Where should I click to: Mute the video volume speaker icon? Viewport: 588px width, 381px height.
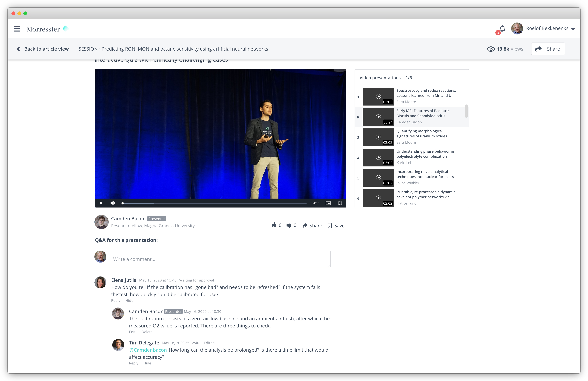pos(113,203)
